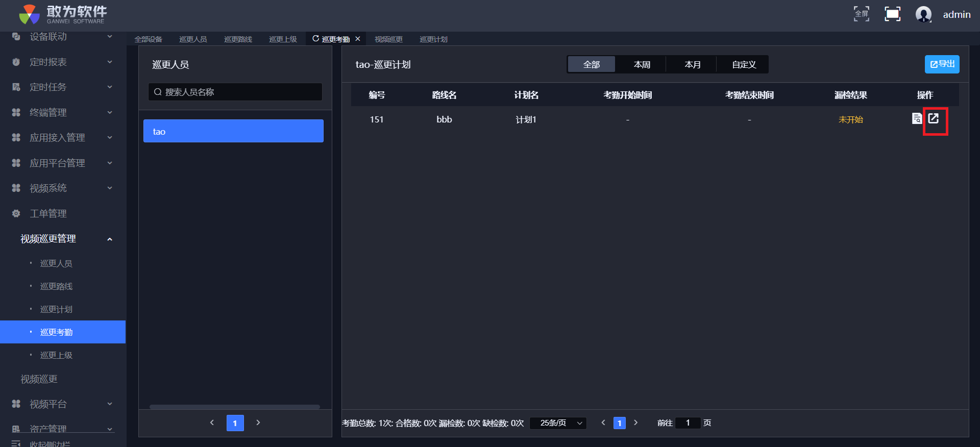Collapse the 视频巡更管理 menu section
The width and height of the screenshot is (980, 447).
point(109,239)
